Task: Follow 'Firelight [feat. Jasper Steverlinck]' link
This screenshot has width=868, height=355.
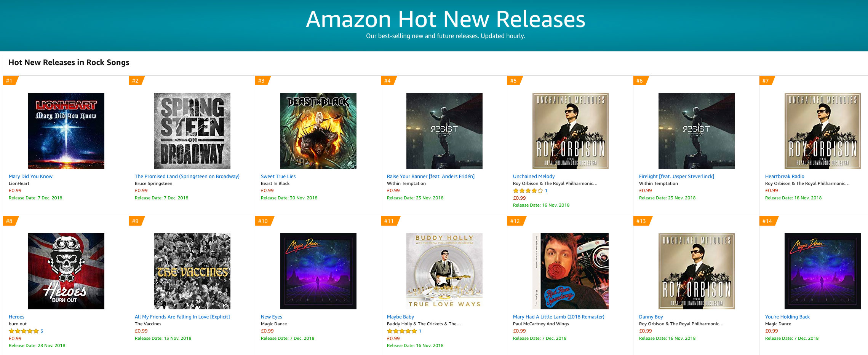Action: 676,177
